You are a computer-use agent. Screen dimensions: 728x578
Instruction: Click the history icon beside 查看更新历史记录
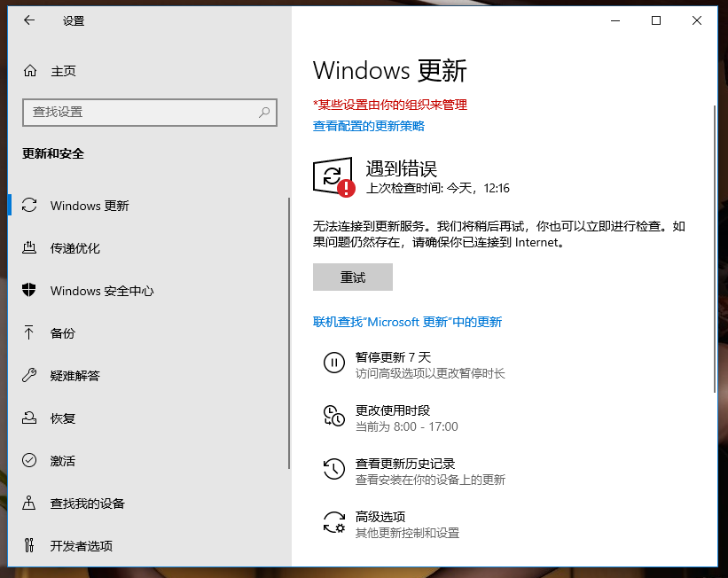pyautogui.click(x=333, y=469)
